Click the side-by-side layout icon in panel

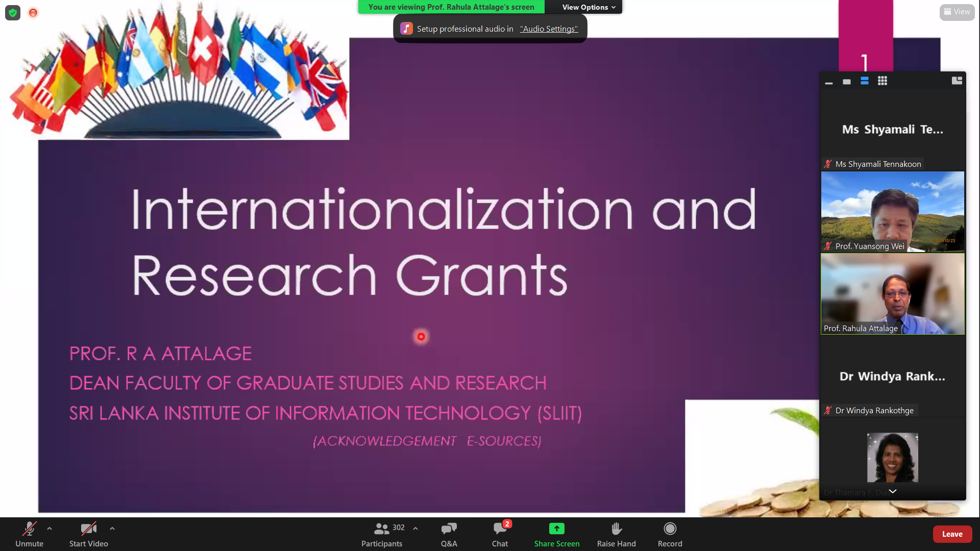coord(957,81)
